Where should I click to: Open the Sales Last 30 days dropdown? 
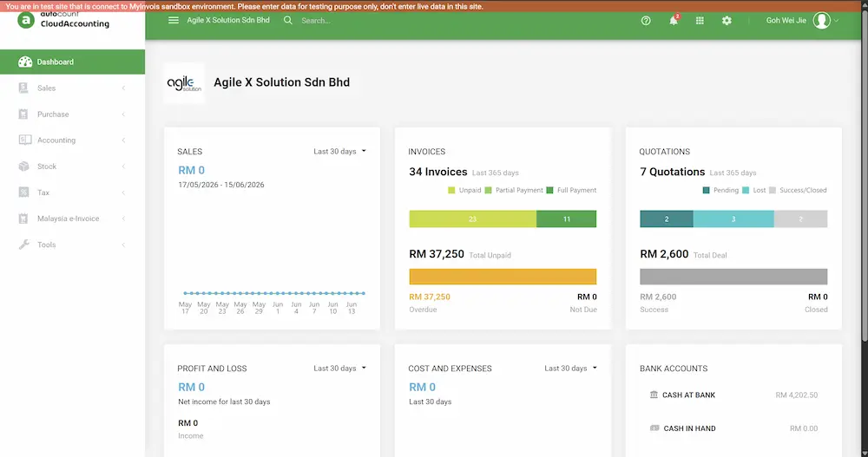click(x=340, y=151)
